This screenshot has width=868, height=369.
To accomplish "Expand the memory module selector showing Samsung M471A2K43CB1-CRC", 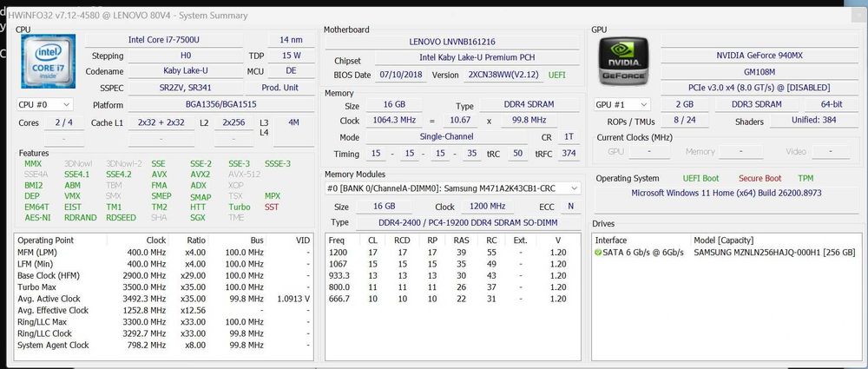I will tap(452, 188).
